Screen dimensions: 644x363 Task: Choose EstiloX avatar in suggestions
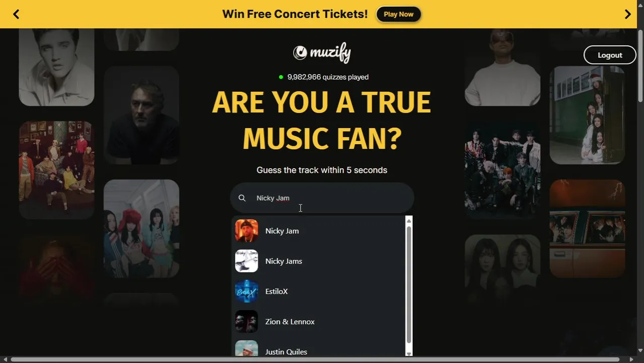pyautogui.click(x=246, y=291)
